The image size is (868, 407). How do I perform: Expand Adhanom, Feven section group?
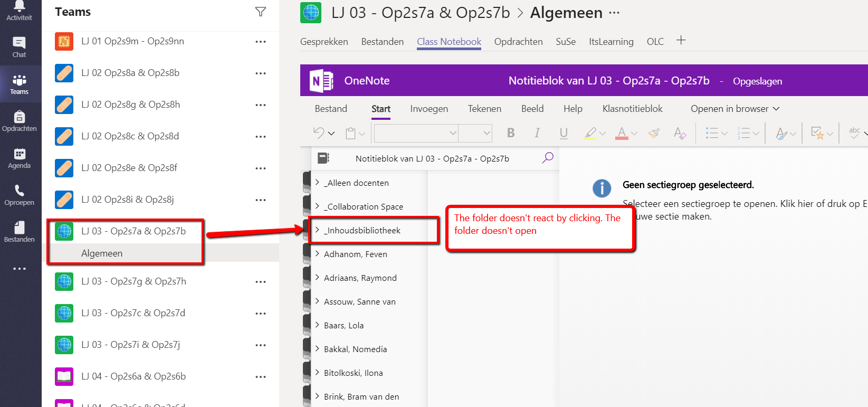coord(318,253)
